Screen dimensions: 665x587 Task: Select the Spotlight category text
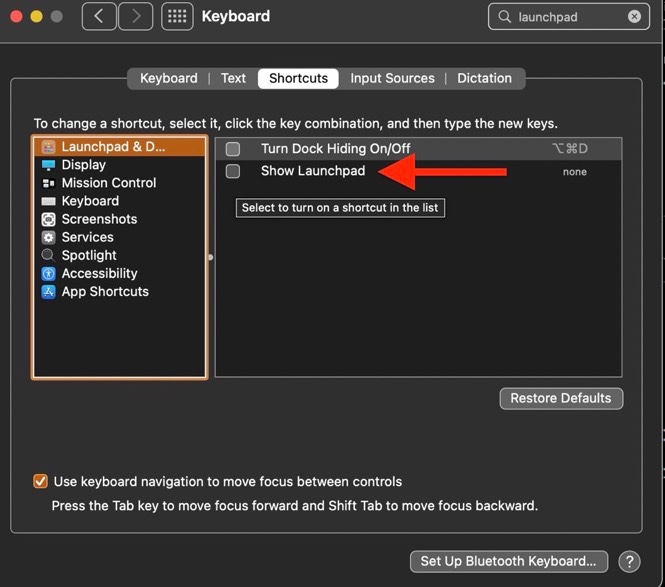click(x=89, y=255)
